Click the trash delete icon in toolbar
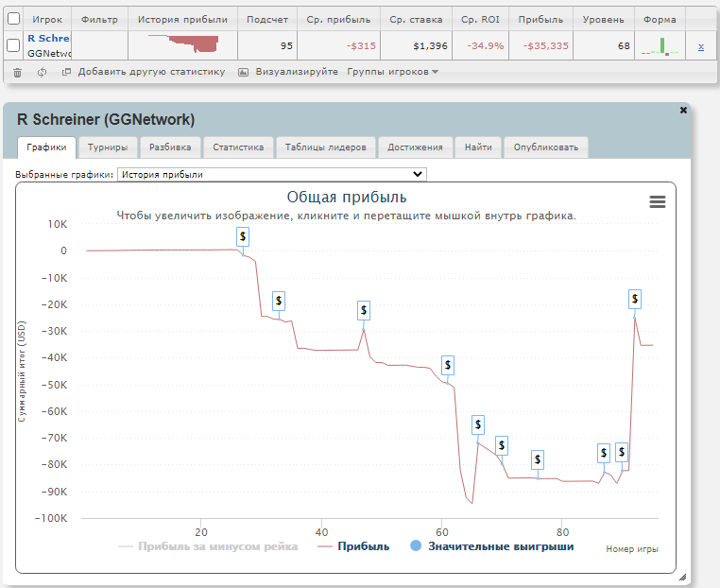 [x=17, y=72]
